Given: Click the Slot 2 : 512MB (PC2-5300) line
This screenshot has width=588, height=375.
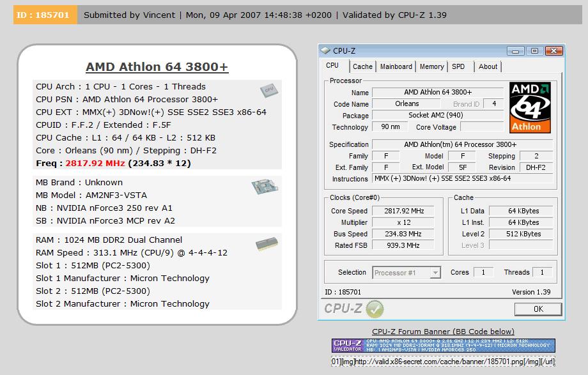Looking at the screenshot, I should pos(93,291).
